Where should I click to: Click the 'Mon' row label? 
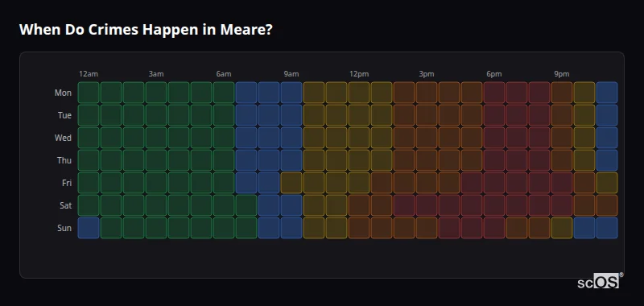coord(63,93)
